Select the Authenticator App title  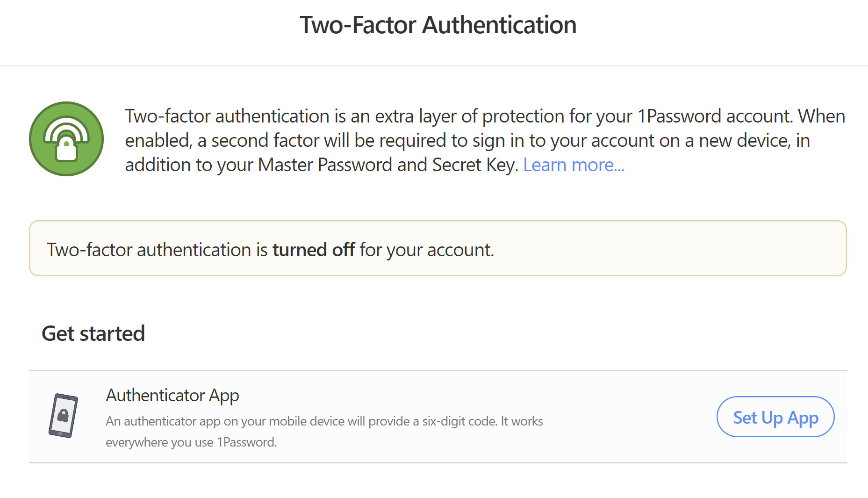pos(172,396)
